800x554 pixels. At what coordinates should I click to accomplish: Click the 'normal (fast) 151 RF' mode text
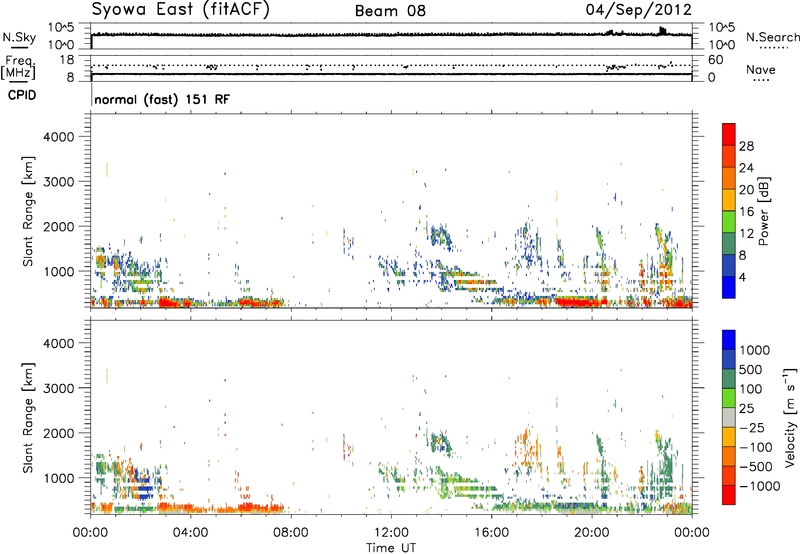(x=162, y=99)
